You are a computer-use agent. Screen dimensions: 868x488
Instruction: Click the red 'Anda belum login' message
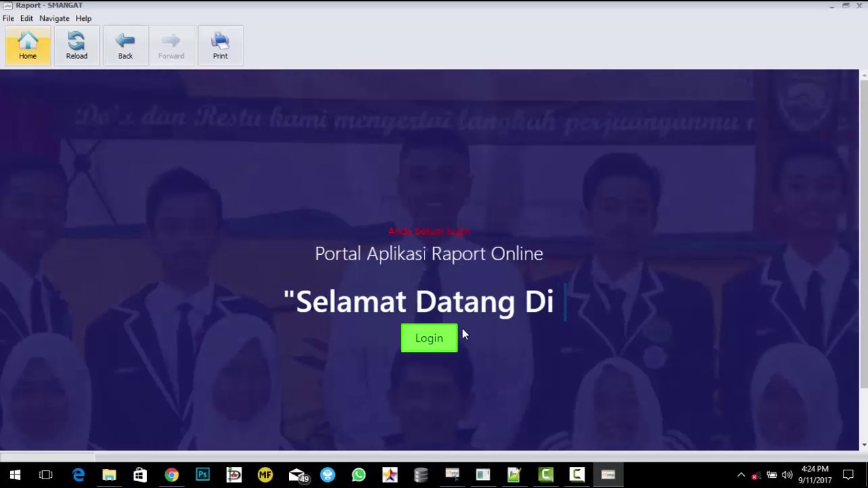(429, 231)
